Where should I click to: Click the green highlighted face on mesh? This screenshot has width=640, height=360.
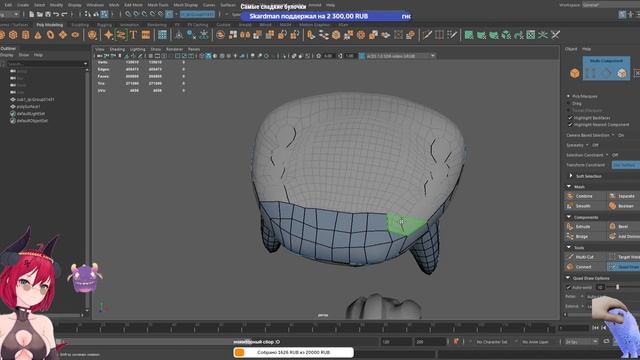[x=405, y=224]
